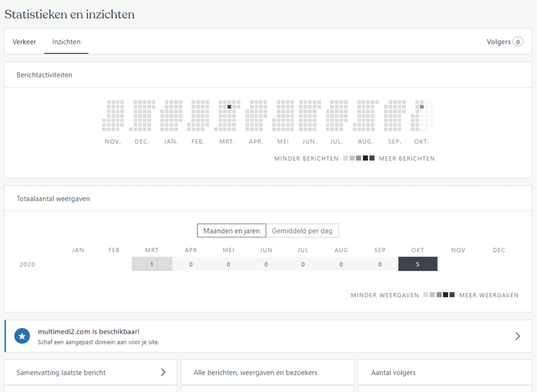Screen dimensions: 537x392
Task: Click the DEC. month calendar grid
Action: click(142, 116)
